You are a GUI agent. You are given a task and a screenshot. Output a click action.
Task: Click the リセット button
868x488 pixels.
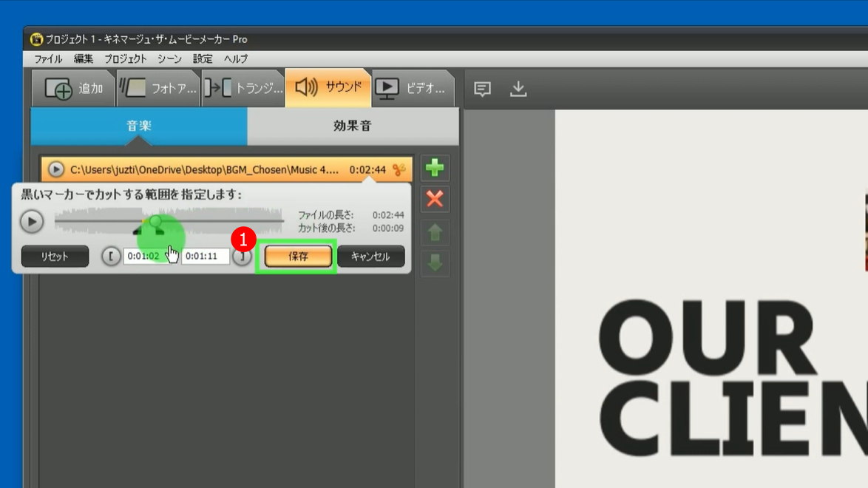(55, 257)
